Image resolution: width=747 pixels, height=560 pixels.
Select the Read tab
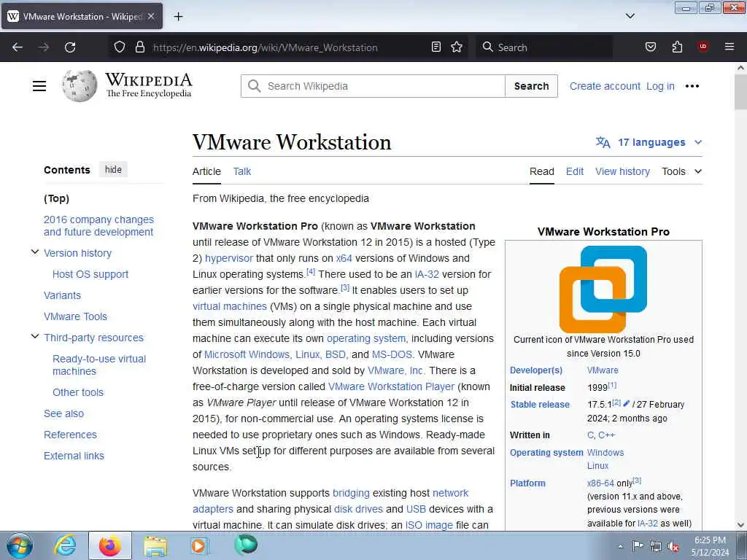pyautogui.click(x=542, y=171)
